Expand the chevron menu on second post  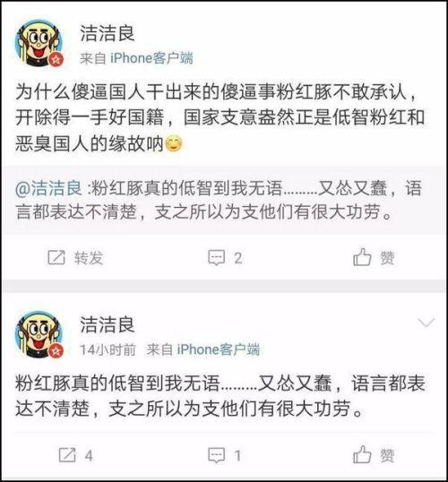tap(426, 323)
